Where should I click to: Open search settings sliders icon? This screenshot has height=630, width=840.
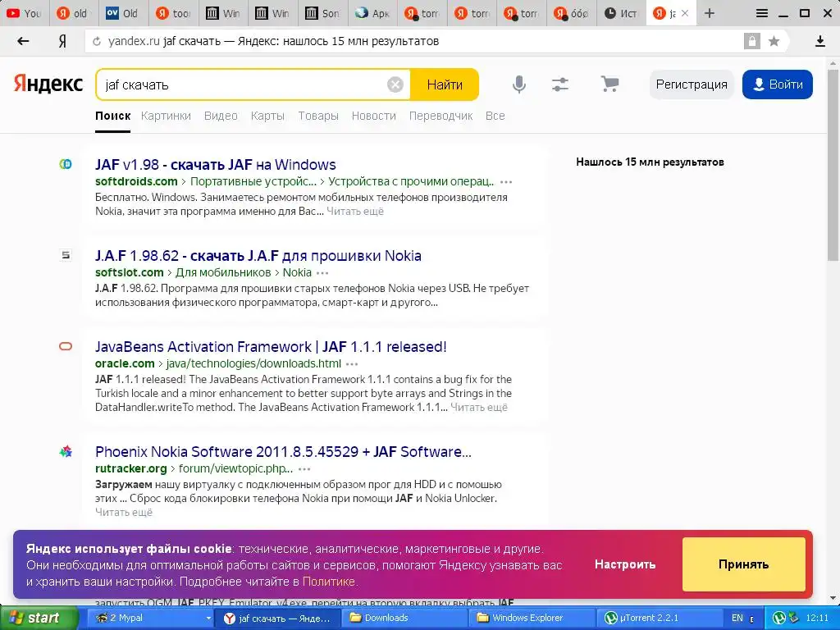(560, 84)
